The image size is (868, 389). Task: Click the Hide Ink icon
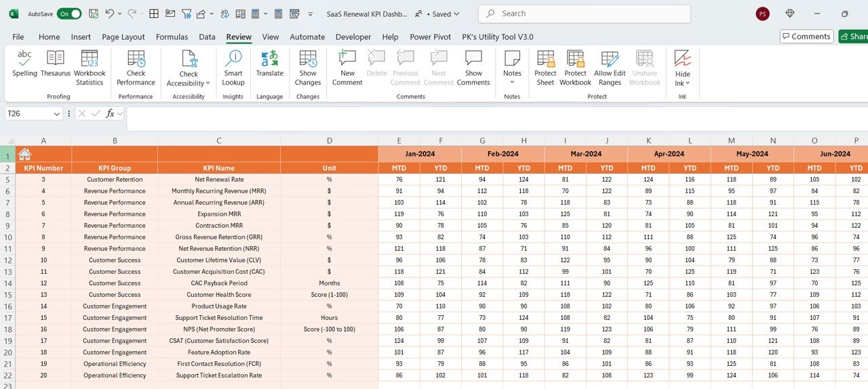pyautogui.click(x=682, y=58)
